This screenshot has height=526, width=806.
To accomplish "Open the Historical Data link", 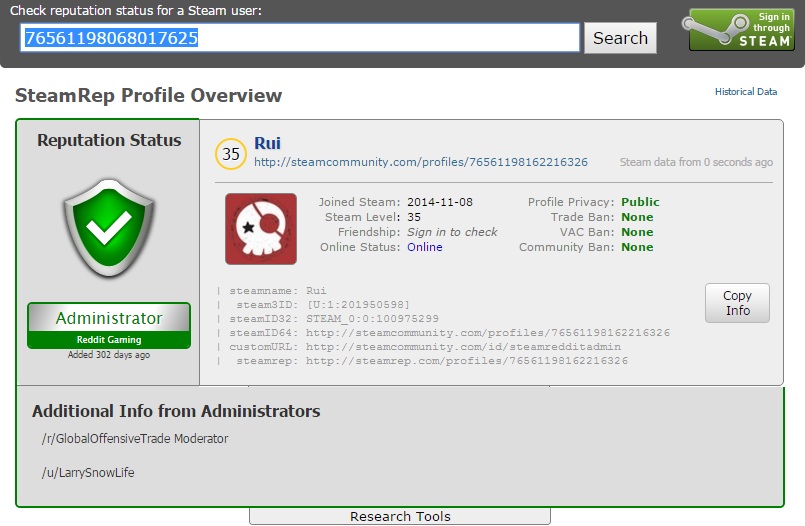I will (x=745, y=92).
